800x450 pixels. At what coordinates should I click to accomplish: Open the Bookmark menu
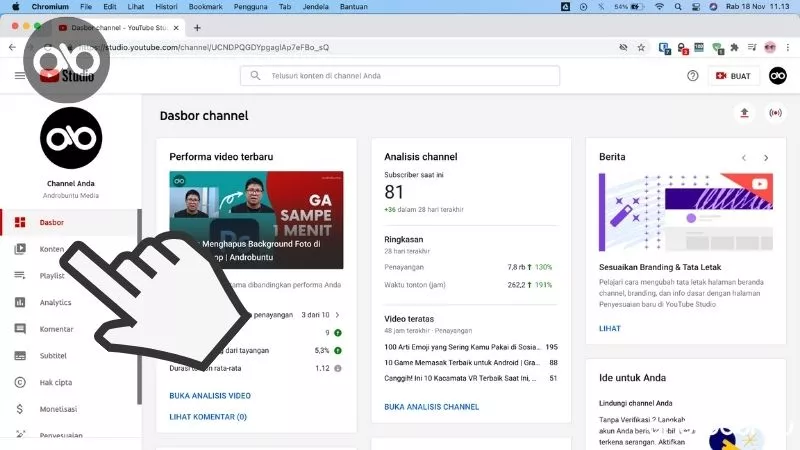pyautogui.click(x=206, y=7)
